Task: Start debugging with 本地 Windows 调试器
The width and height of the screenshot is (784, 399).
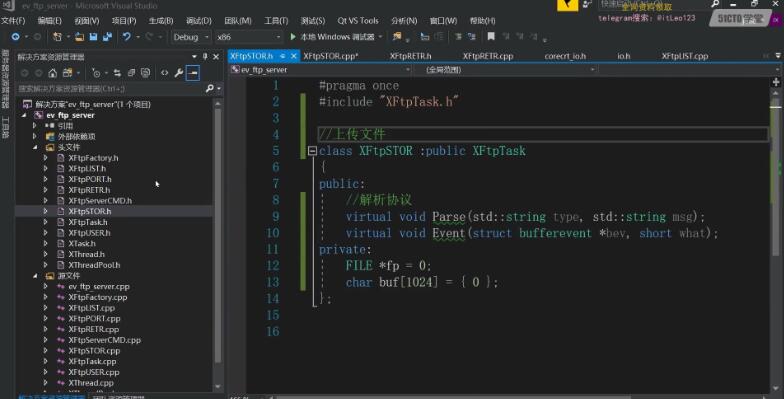Action: click(332, 37)
